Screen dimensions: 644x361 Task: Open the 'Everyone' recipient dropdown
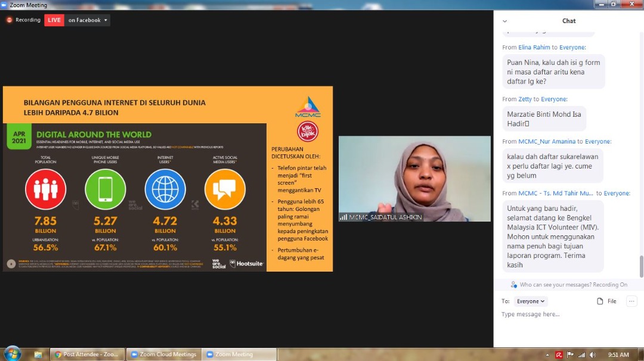click(x=531, y=301)
